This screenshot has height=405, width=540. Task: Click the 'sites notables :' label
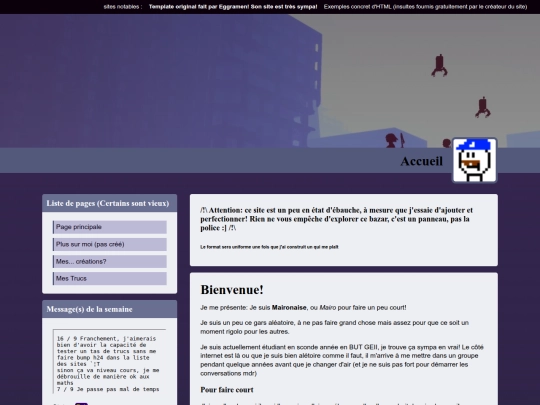[x=123, y=7]
